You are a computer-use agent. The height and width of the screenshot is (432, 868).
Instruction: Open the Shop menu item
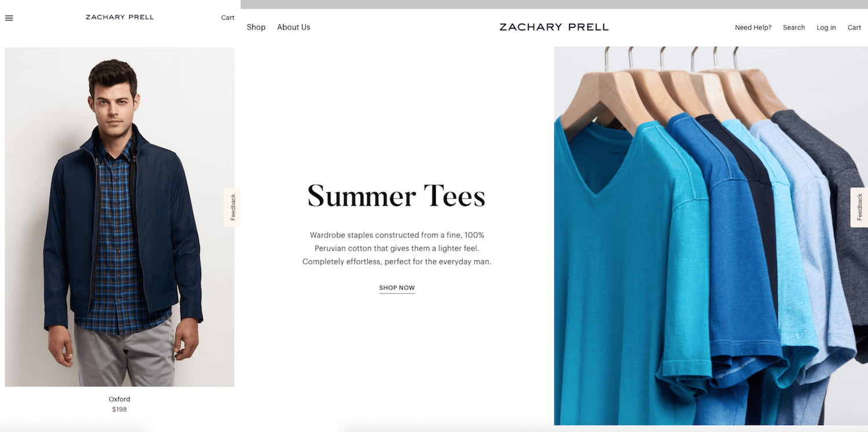pos(256,27)
